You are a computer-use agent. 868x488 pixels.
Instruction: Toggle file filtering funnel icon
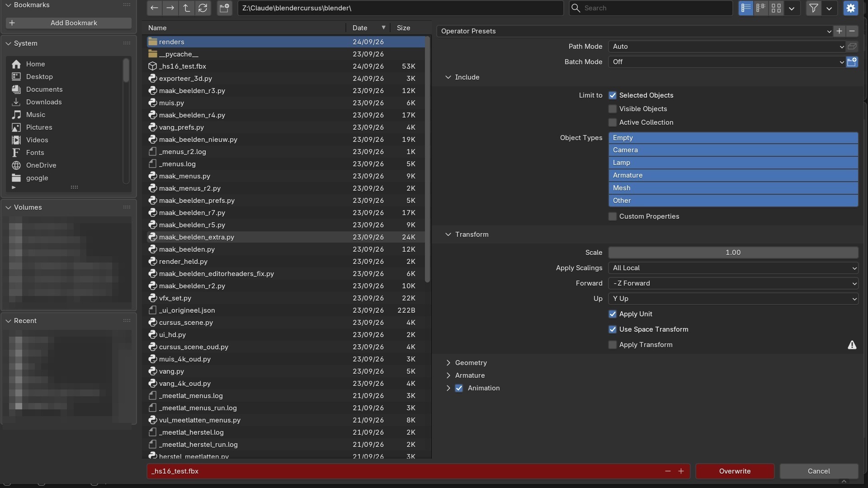(813, 8)
